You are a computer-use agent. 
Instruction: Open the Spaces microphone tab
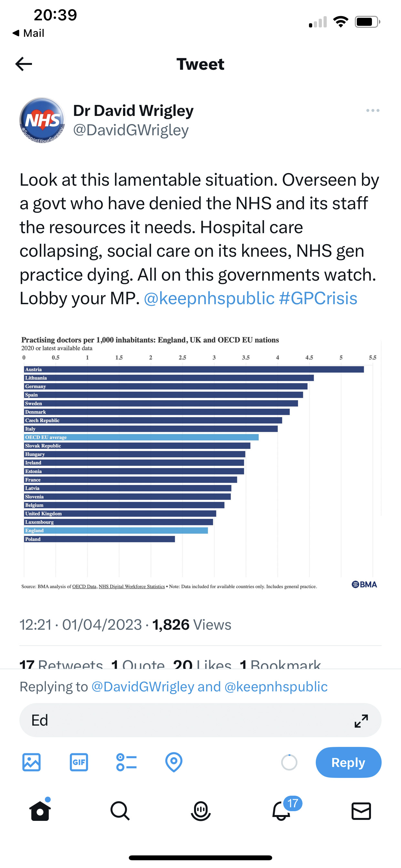coord(200,811)
